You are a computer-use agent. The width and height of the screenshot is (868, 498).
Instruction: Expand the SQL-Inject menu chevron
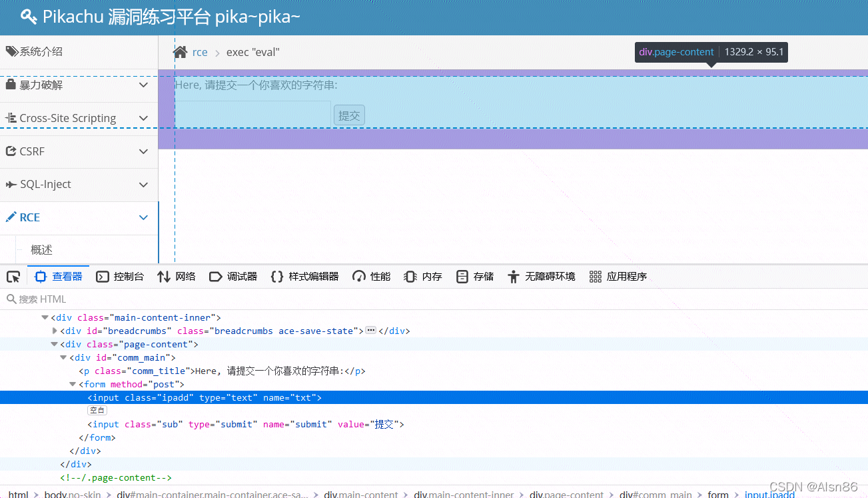[x=143, y=185]
